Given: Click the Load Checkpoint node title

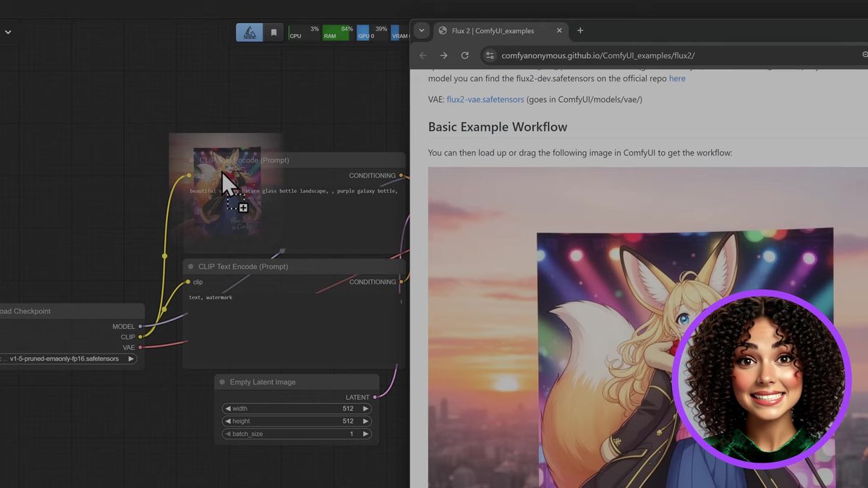Looking at the screenshot, I should pyautogui.click(x=25, y=311).
